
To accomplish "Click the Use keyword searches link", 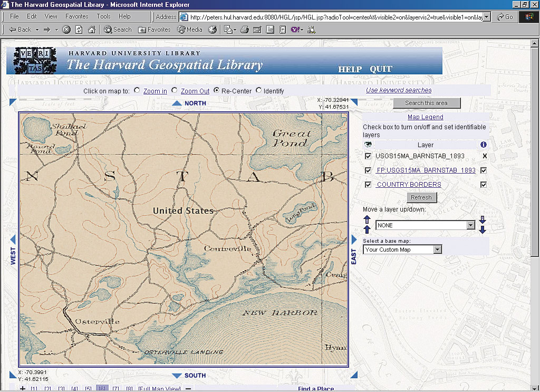I will [399, 90].
